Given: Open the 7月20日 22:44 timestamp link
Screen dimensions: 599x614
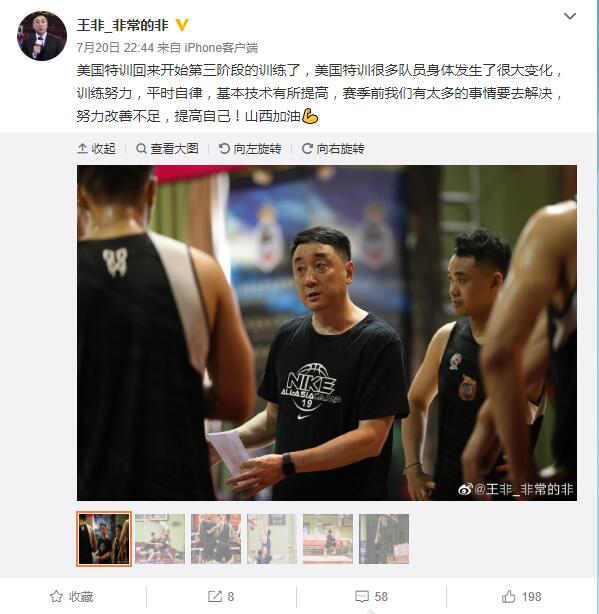Looking at the screenshot, I should coord(115,48).
